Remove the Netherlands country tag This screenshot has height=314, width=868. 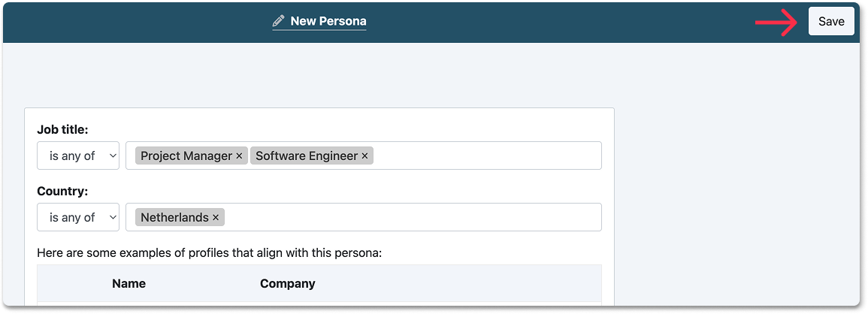pos(216,218)
